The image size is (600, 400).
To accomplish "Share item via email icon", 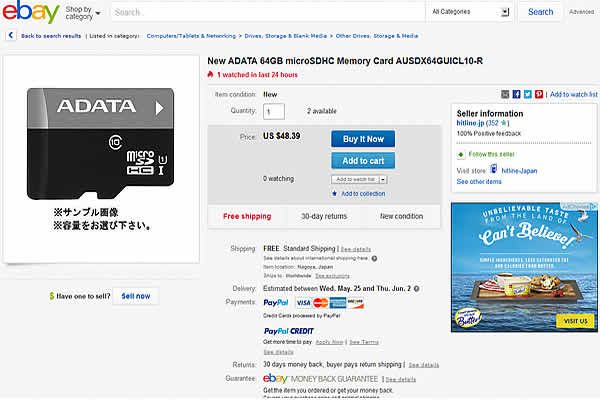I will pos(505,94).
